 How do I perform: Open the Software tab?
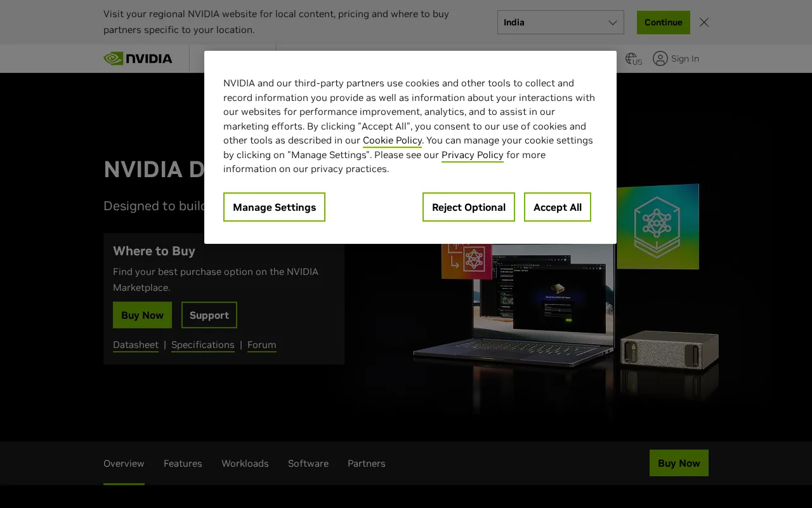point(308,464)
